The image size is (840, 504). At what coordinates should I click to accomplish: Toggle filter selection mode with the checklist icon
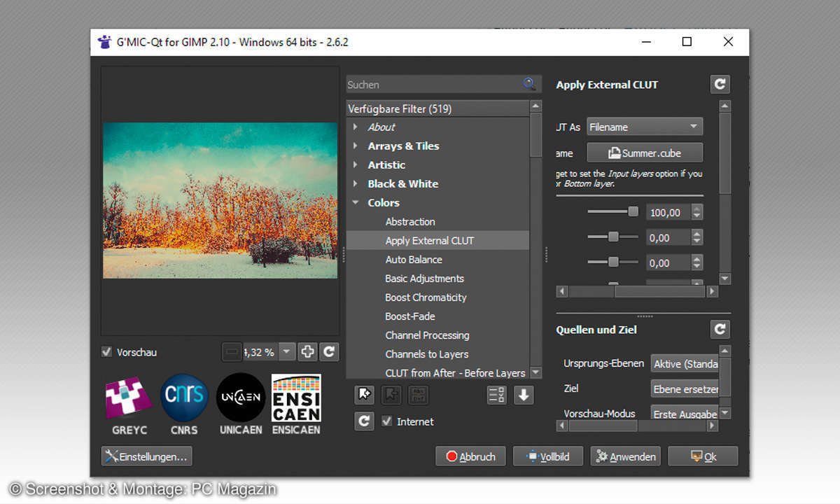pos(497,395)
